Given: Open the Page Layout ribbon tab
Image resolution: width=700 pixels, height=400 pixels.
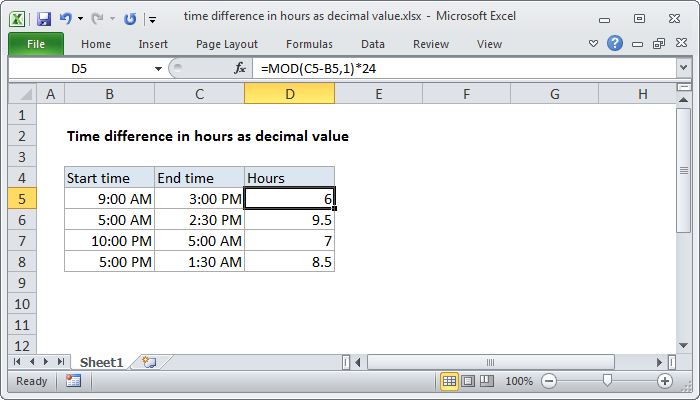Looking at the screenshot, I should [x=225, y=44].
